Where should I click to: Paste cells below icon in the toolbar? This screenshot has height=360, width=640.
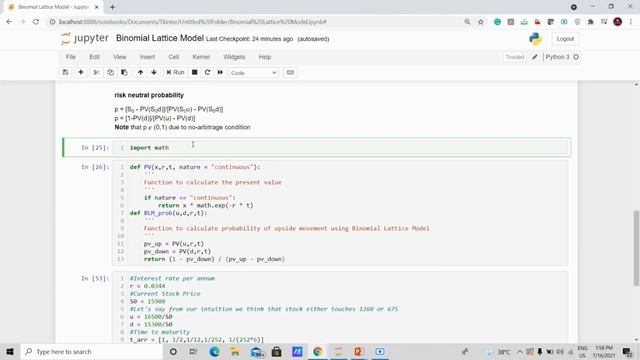coord(124,72)
